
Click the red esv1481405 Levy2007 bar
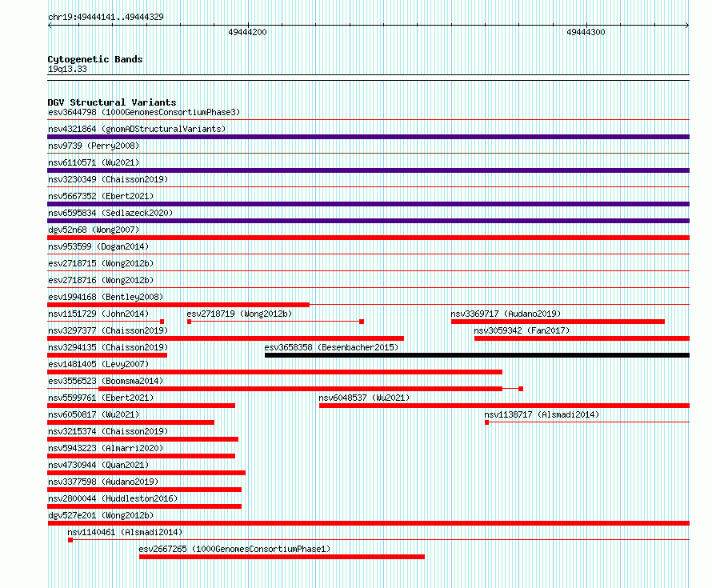(274, 372)
